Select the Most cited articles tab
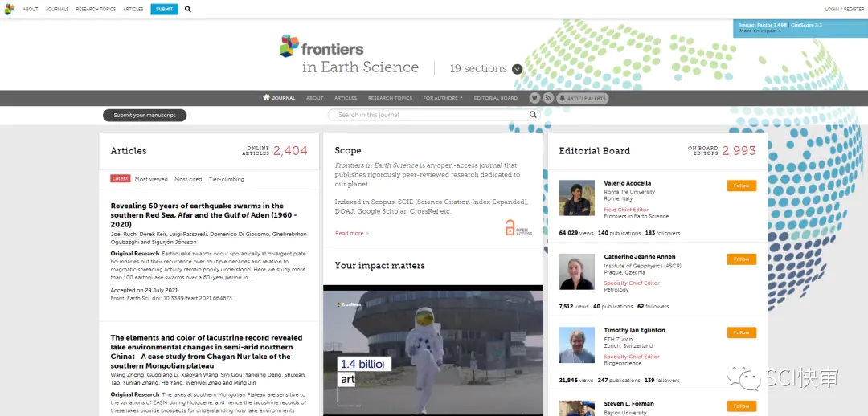The width and height of the screenshot is (868, 416). (188, 179)
